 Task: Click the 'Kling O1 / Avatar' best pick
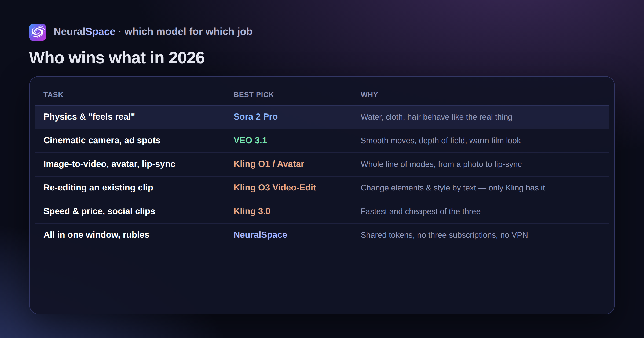click(x=269, y=164)
